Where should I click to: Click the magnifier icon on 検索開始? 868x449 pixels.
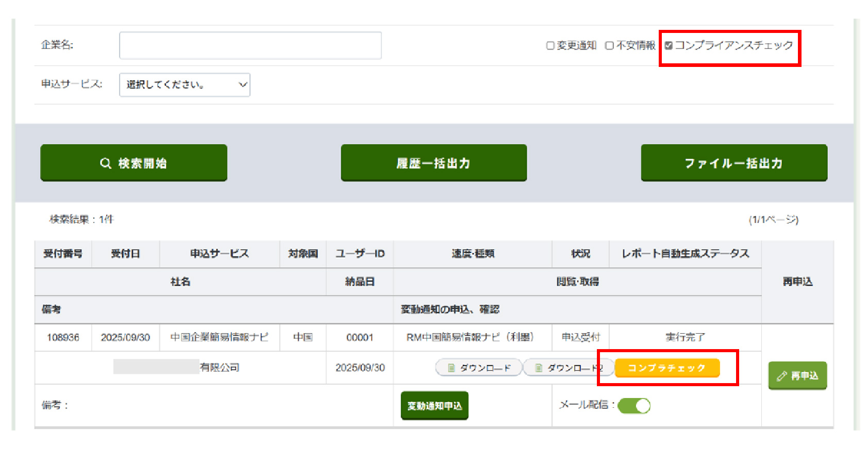tap(105, 163)
